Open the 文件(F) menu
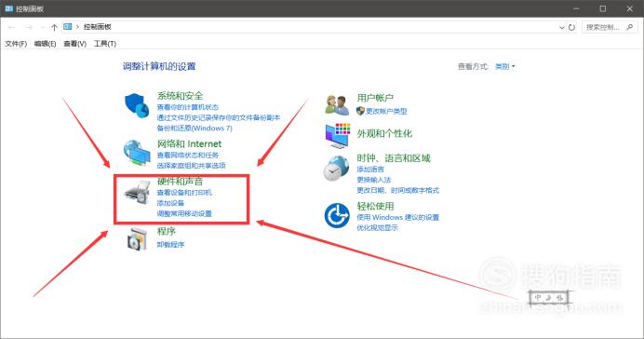 point(16,44)
